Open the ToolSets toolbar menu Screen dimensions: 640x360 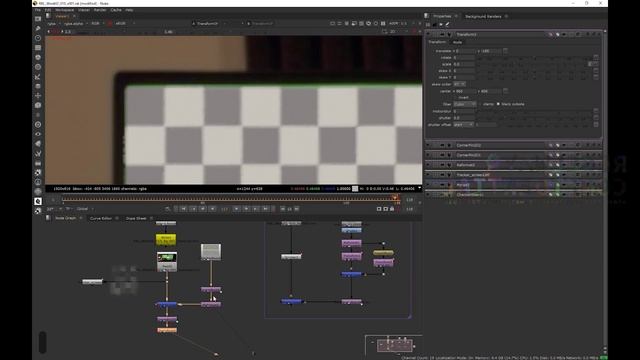pyautogui.click(x=38, y=153)
